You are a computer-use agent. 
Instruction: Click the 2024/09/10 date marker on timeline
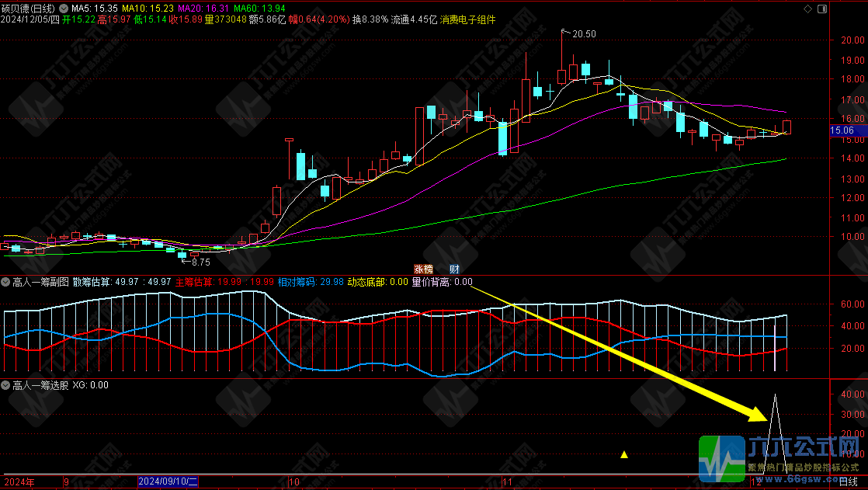(168, 482)
